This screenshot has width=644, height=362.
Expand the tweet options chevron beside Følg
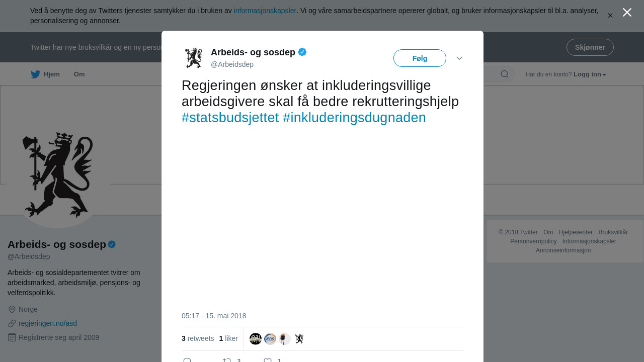[x=459, y=58]
